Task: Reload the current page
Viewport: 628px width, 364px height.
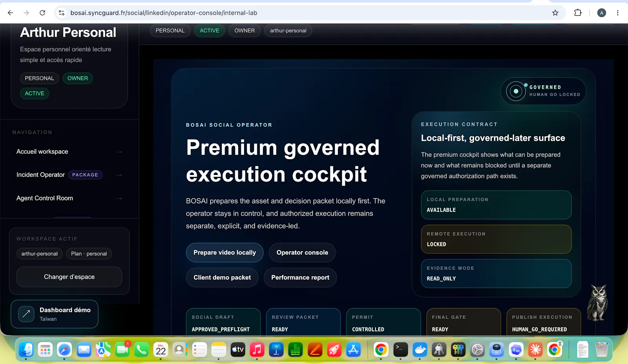Action: pyautogui.click(x=42, y=13)
